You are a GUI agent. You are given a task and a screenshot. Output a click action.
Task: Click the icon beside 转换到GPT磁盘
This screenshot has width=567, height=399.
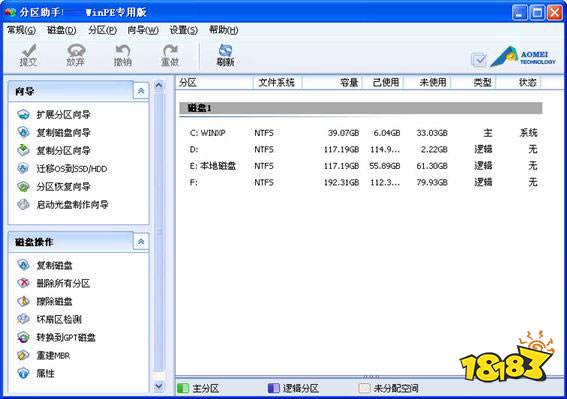(x=24, y=337)
